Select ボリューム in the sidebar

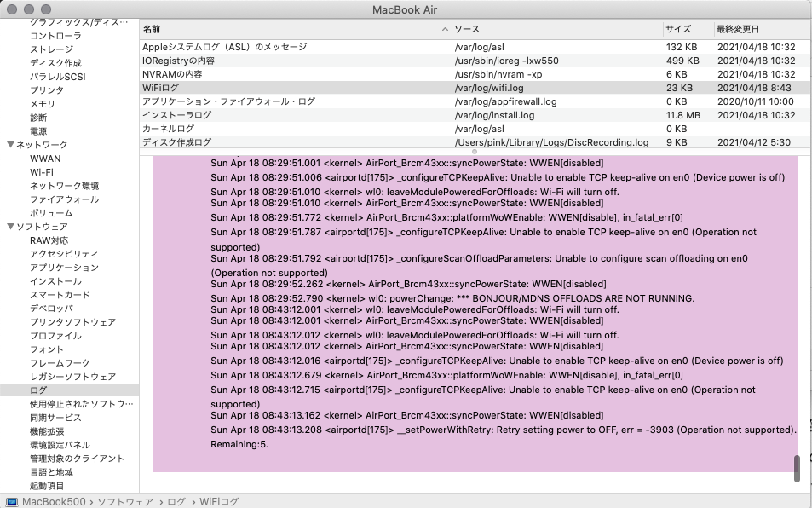pos(51,213)
